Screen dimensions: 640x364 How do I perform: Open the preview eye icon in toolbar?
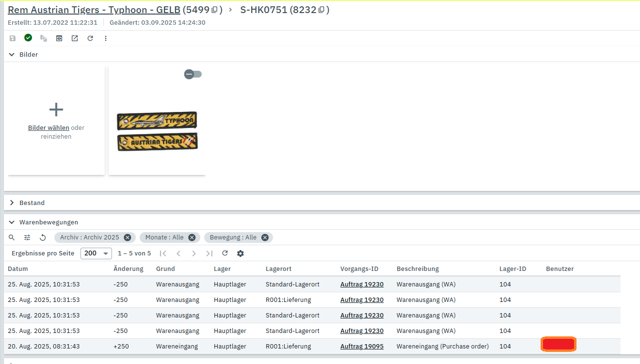59,38
